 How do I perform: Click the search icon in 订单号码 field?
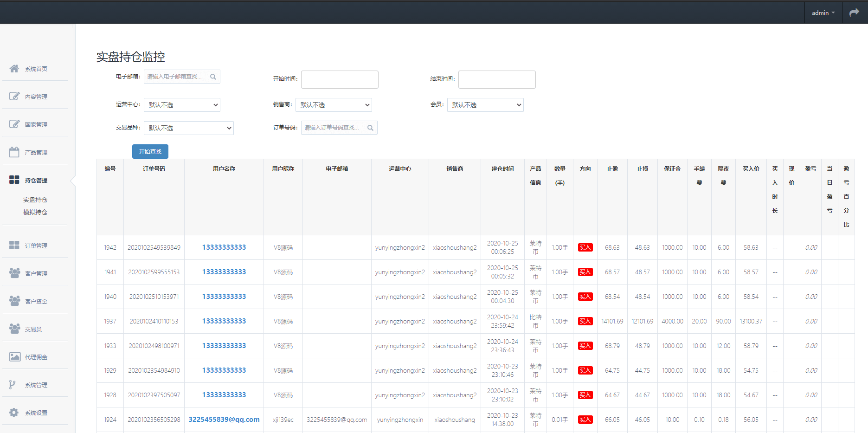tap(370, 128)
